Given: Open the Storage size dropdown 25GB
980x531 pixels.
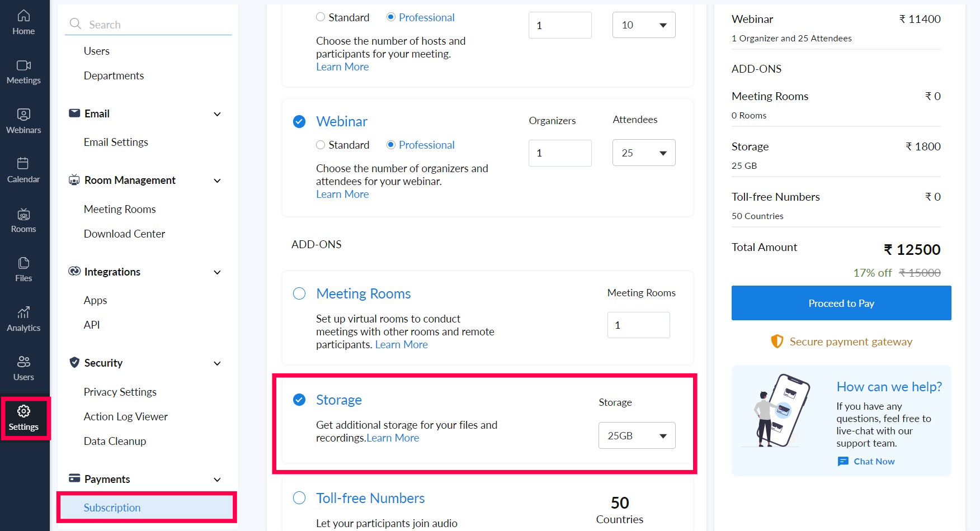Looking at the screenshot, I should pos(637,436).
